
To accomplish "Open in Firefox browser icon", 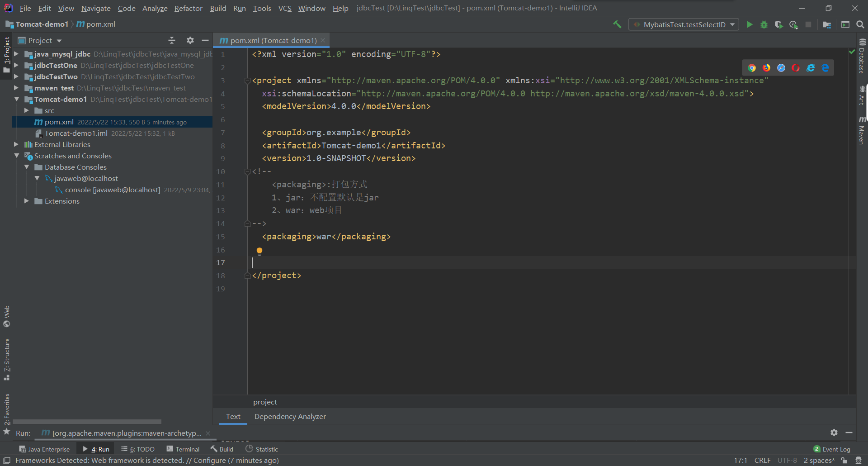I will coord(767,68).
